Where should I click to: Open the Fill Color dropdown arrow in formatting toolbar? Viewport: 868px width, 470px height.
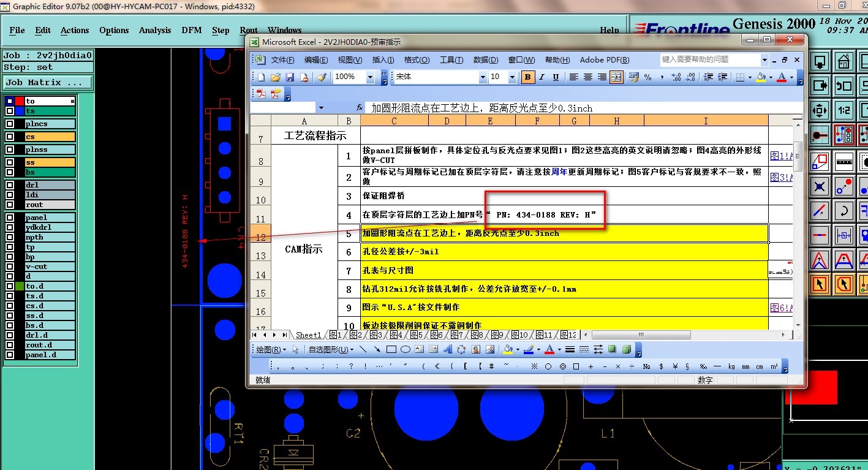(x=771, y=77)
